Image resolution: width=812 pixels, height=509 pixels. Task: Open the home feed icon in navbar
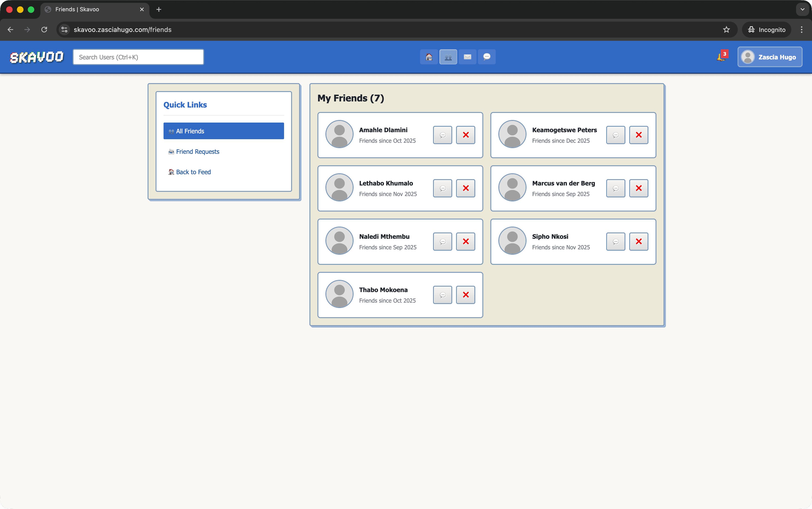tap(429, 57)
